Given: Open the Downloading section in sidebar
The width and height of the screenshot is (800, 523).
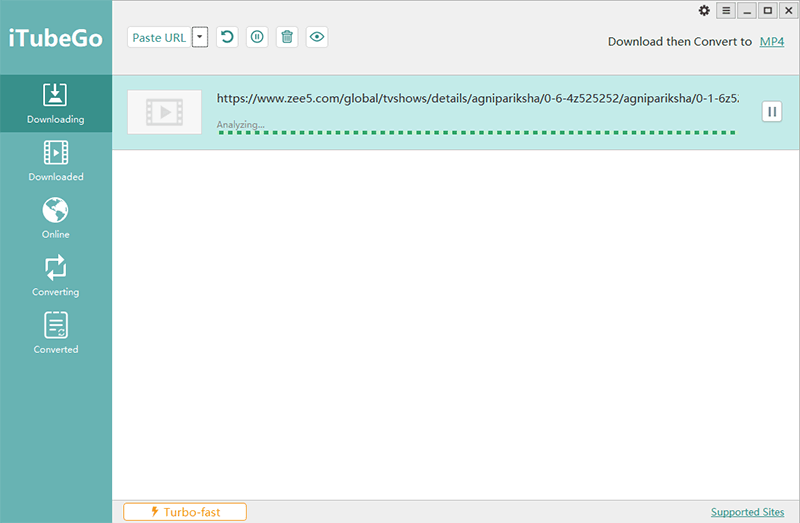Looking at the screenshot, I should click(x=56, y=104).
